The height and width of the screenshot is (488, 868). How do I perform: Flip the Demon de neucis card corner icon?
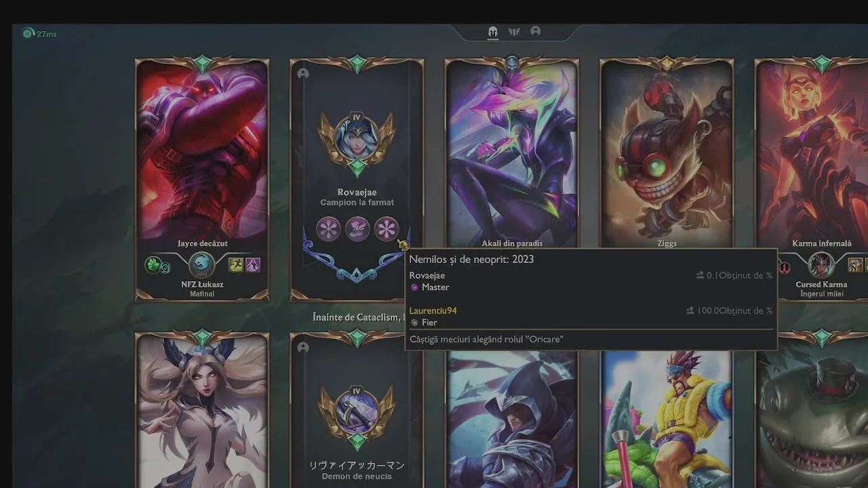pyautogui.click(x=303, y=347)
